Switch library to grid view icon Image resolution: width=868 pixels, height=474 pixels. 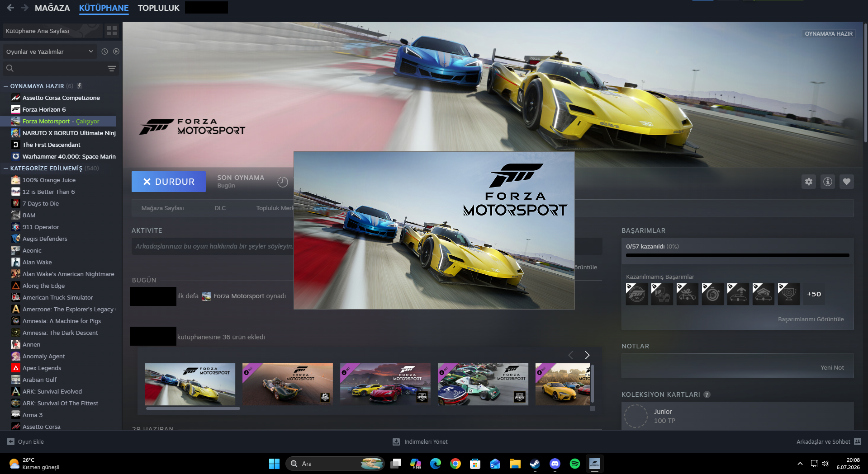coord(112,31)
